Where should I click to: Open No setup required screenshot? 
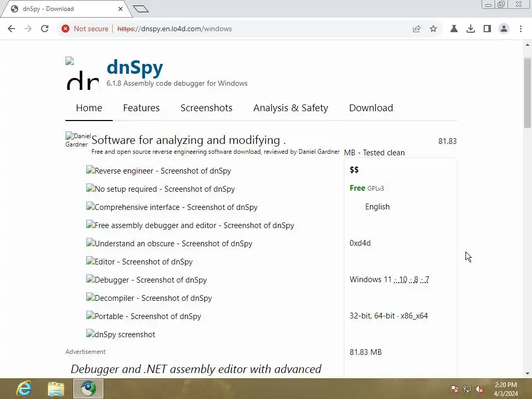(x=161, y=189)
